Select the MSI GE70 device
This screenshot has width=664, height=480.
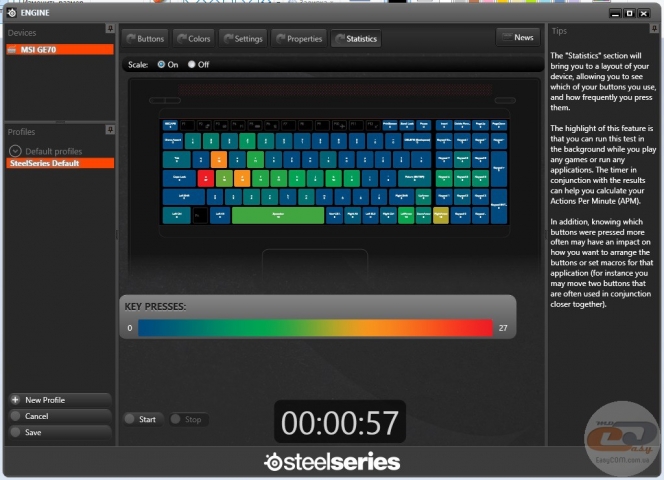click(x=60, y=50)
